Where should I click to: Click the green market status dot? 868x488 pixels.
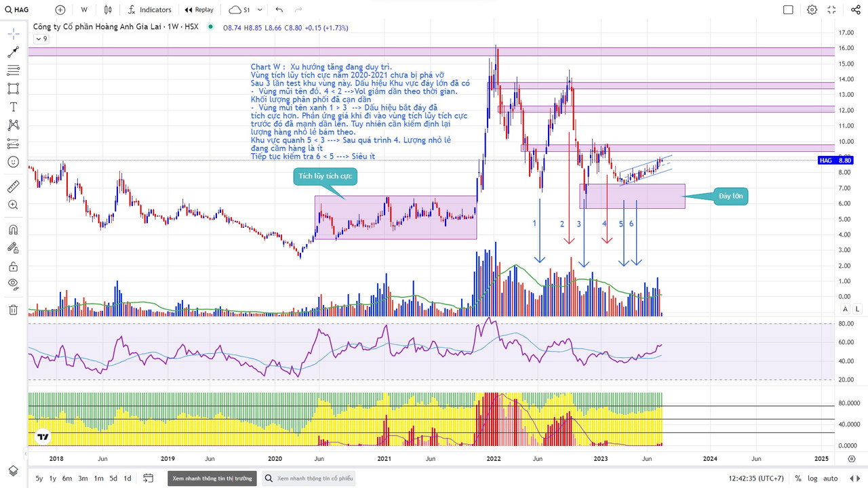coord(210,27)
